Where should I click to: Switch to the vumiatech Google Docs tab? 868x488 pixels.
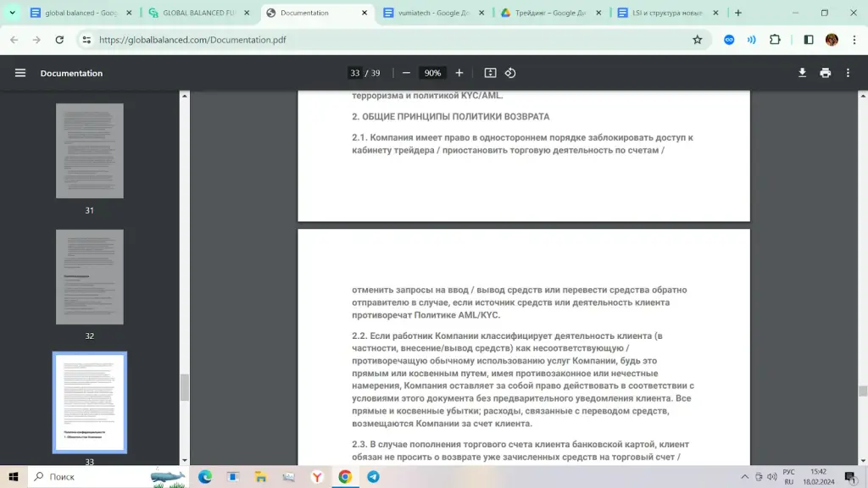tap(434, 13)
